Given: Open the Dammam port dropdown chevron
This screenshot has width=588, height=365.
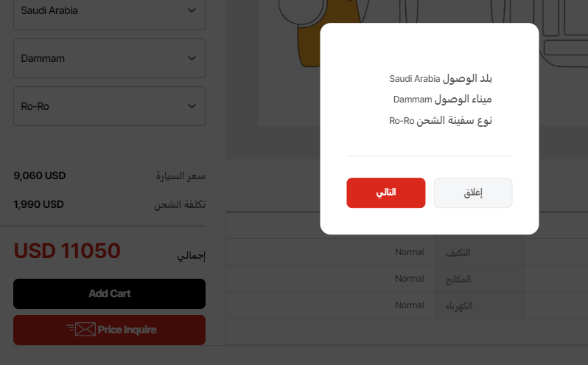Looking at the screenshot, I should (x=192, y=58).
